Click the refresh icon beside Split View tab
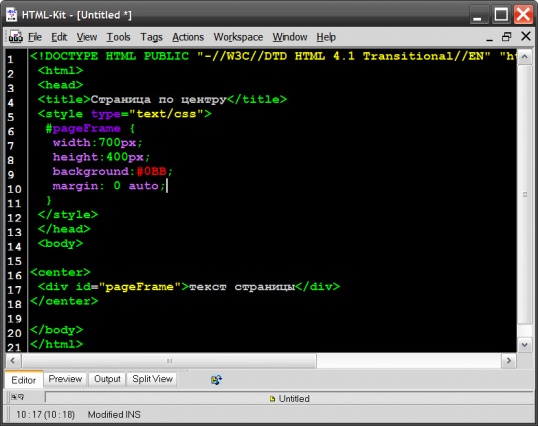Screen dimensions: 538x426 click(216, 379)
